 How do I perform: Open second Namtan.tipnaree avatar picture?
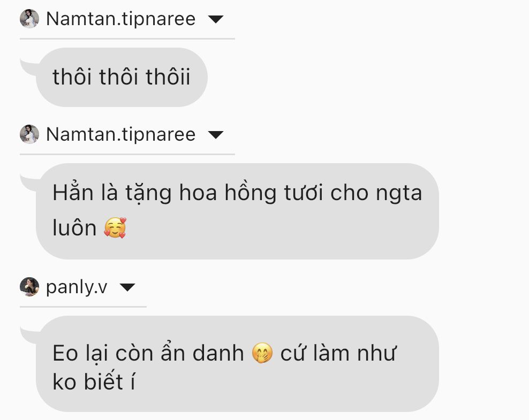(29, 134)
